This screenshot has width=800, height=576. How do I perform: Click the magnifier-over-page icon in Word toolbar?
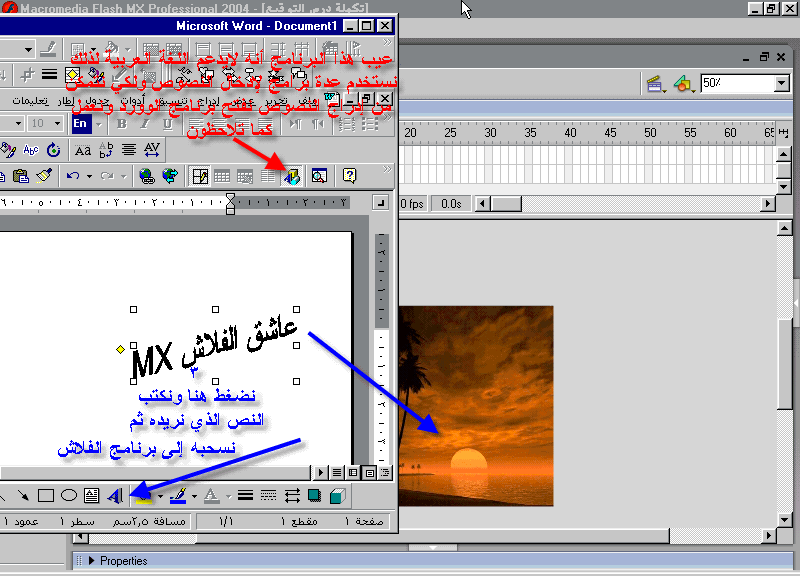(319, 177)
